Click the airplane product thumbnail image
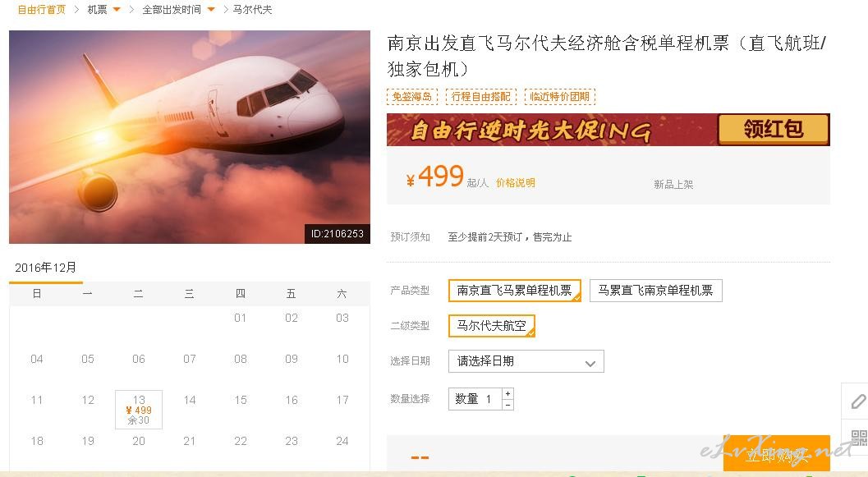 tap(190, 136)
